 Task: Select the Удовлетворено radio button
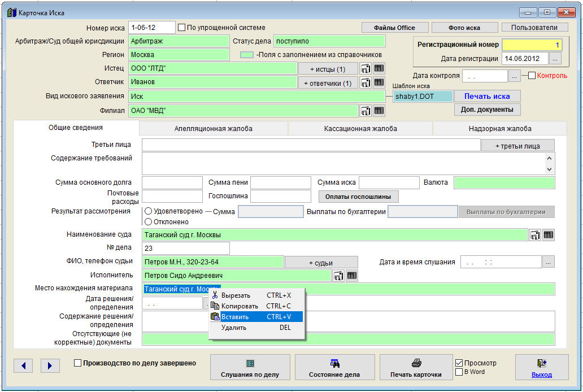click(x=149, y=211)
